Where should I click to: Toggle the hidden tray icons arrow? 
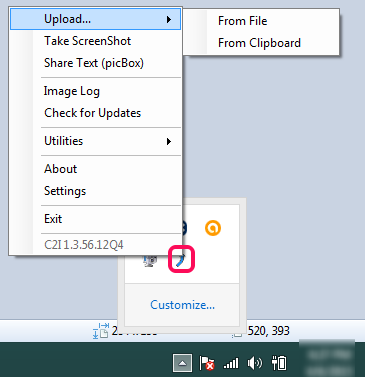click(x=182, y=363)
